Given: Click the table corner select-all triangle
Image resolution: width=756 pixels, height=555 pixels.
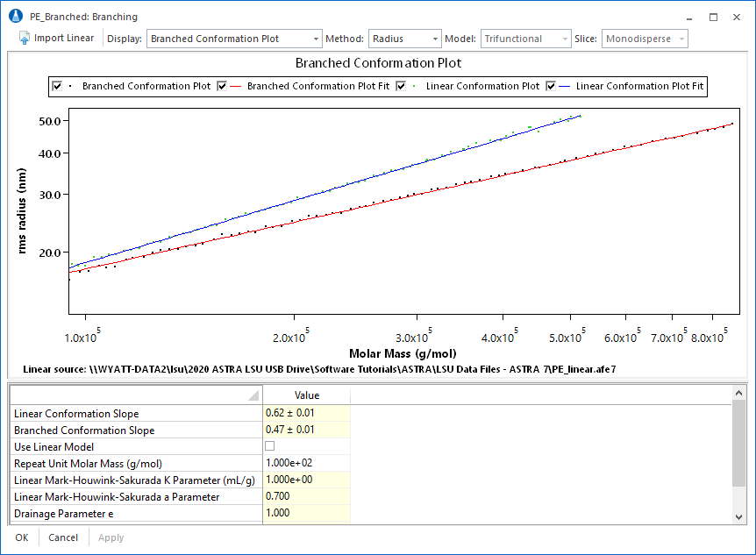Looking at the screenshot, I should tap(253, 395).
